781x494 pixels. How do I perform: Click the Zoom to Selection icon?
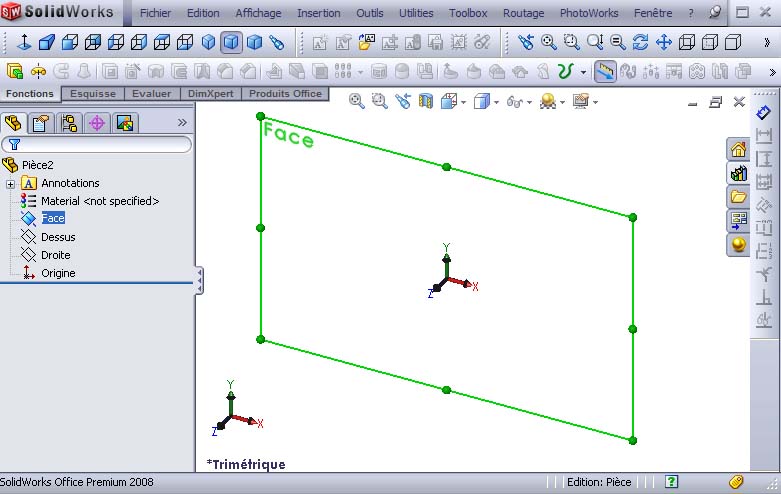(x=618, y=42)
